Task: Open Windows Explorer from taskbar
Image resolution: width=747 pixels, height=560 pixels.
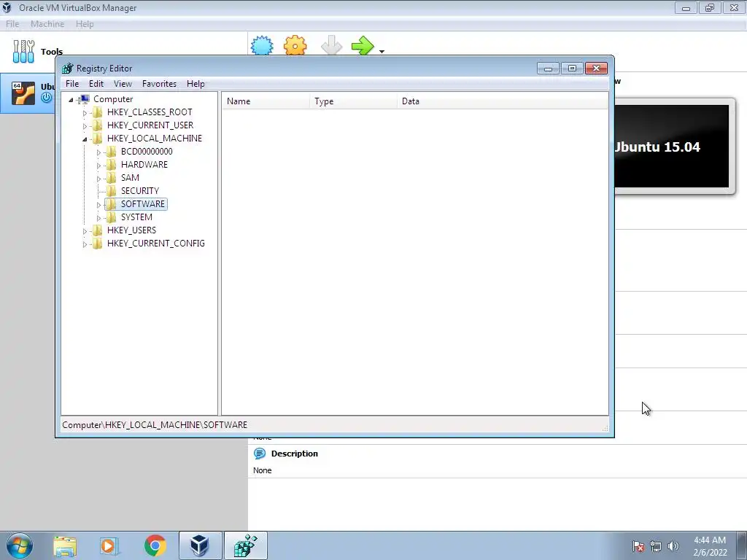Action: point(65,545)
